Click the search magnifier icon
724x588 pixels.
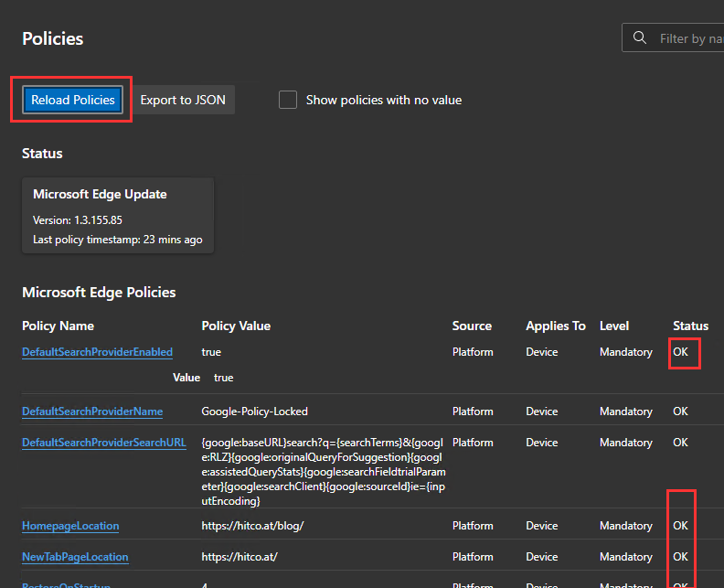640,37
